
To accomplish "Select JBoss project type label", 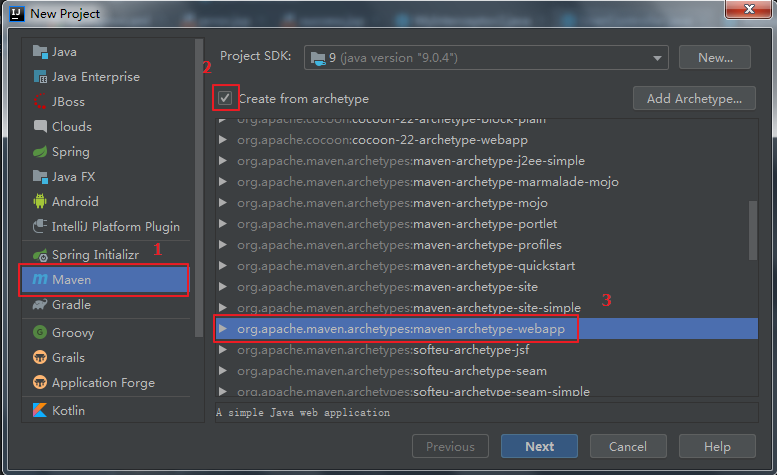I will click(68, 102).
